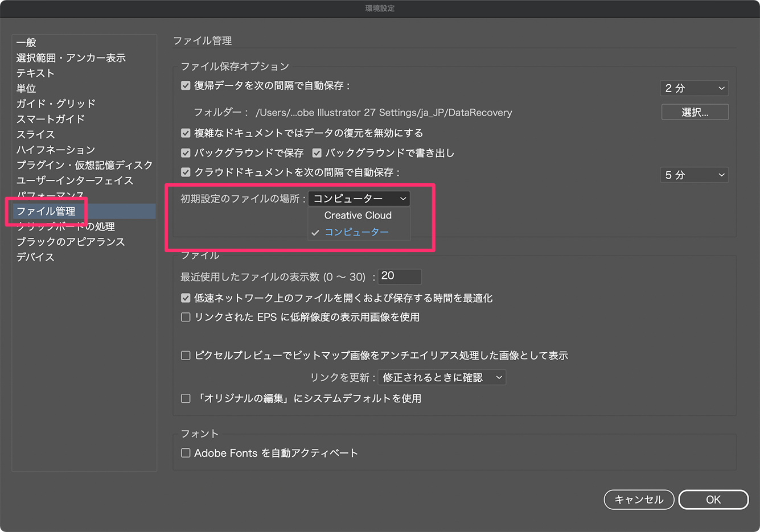The height and width of the screenshot is (532, 760).
Task: Click the 選択 button for recovery folder
Action: [695, 112]
